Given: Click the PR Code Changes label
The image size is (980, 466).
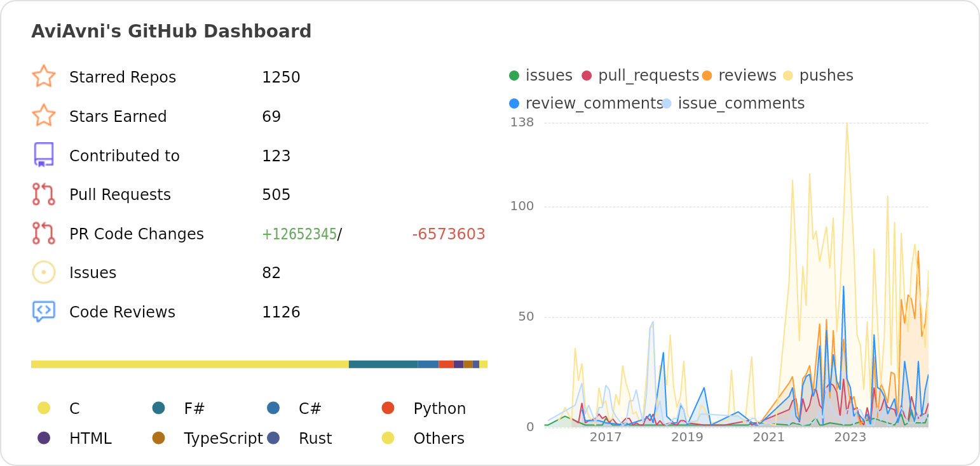Looking at the screenshot, I should 137,234.
